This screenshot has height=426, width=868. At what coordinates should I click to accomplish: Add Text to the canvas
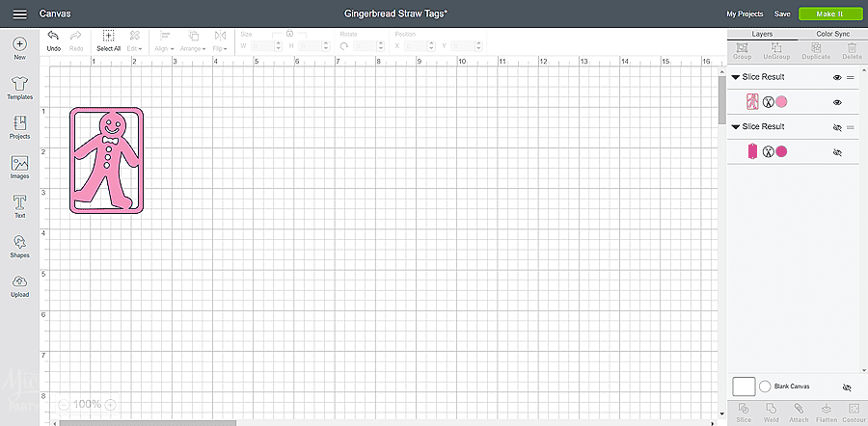pyautogui.click(x=20, y=206)
